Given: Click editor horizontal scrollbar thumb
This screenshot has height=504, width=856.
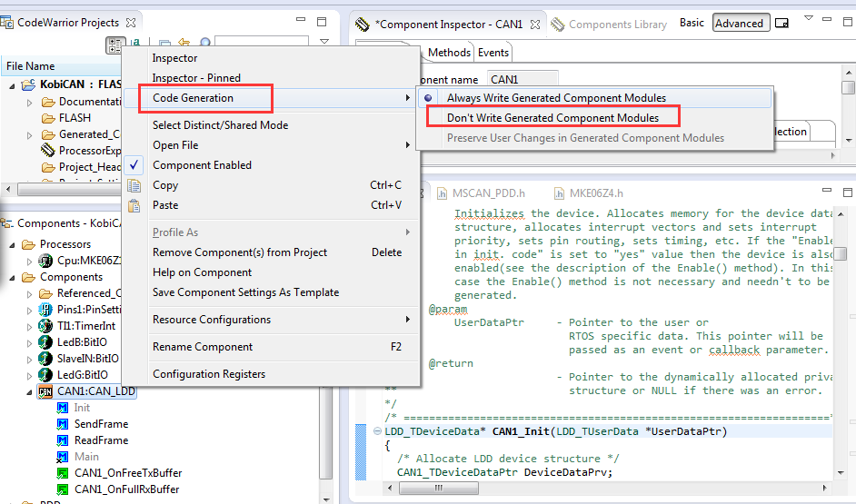Looking at the screenshot, I should point(438,488).
